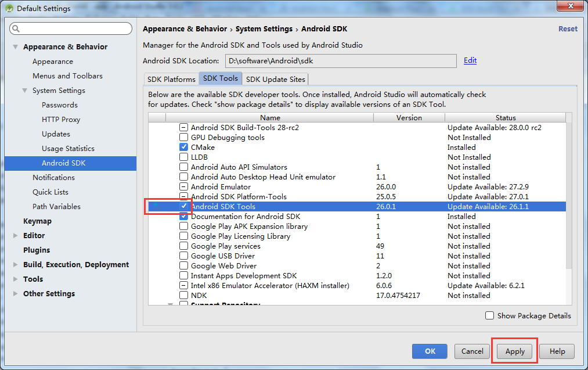Collapse the Support Repository group arrow
588x370 pixels.
(x=170, y=304)
